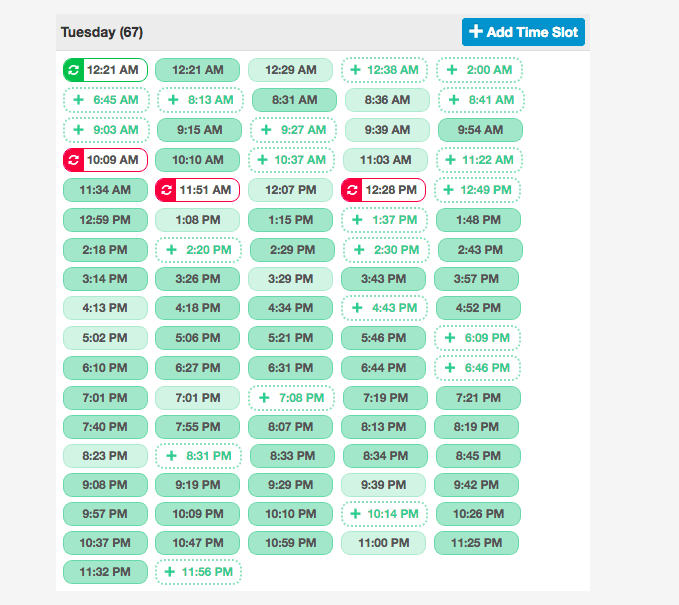Image resolution: width=679 pixels, height=605 pixels.
Task: Click the green recycle icon on 12:21 AM
Action: point(74,70)
